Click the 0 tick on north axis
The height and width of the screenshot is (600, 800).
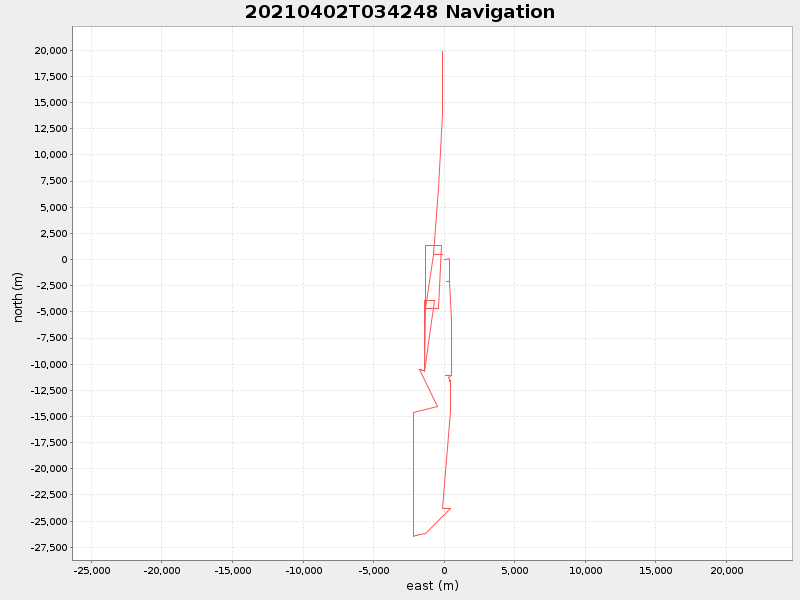point(64,260)
